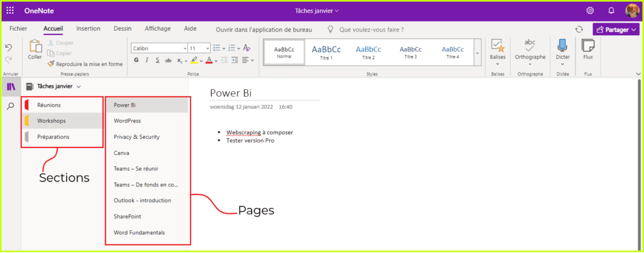The image size is (644, 253).
Task: Open the WordPress page
Action: pos(147,121)
